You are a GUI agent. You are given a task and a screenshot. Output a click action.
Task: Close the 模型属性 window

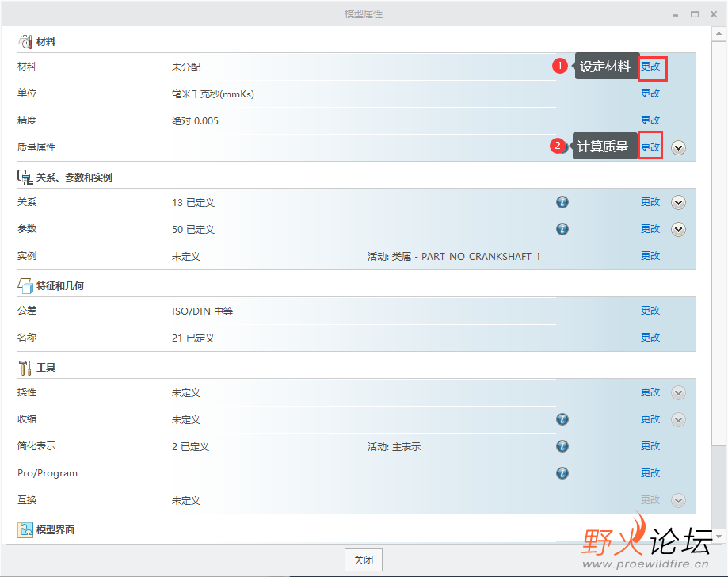[x=714, y=14]
